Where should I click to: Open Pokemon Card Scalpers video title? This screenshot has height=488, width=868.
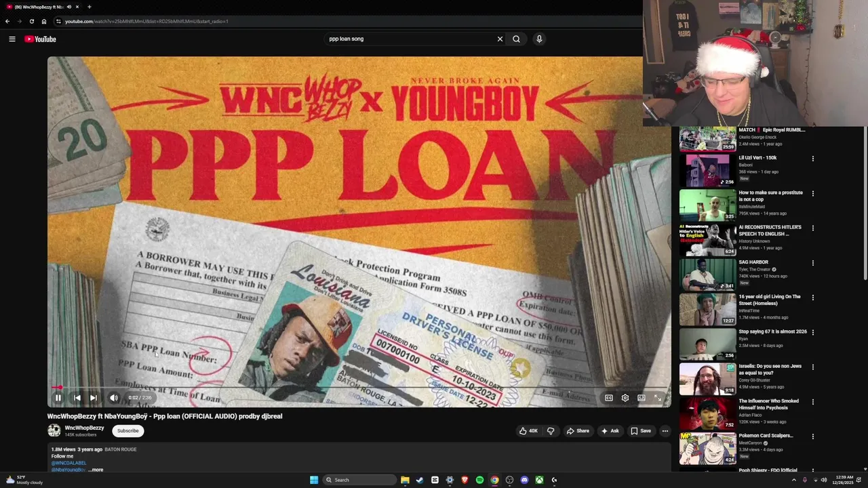(x=766, y=436)
